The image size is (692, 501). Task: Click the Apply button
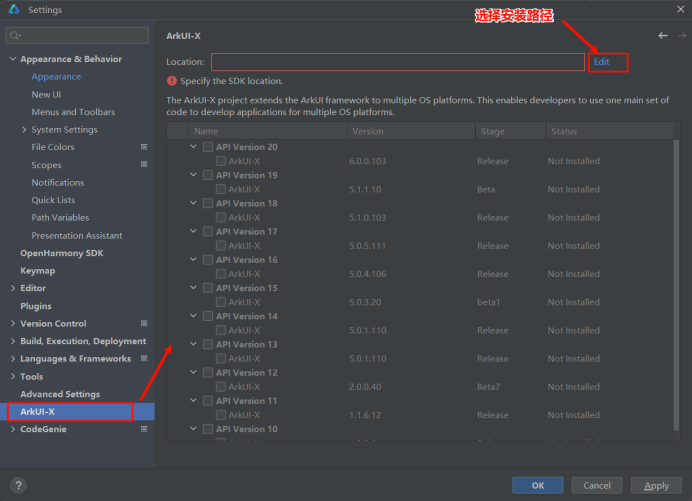(656, 486)
